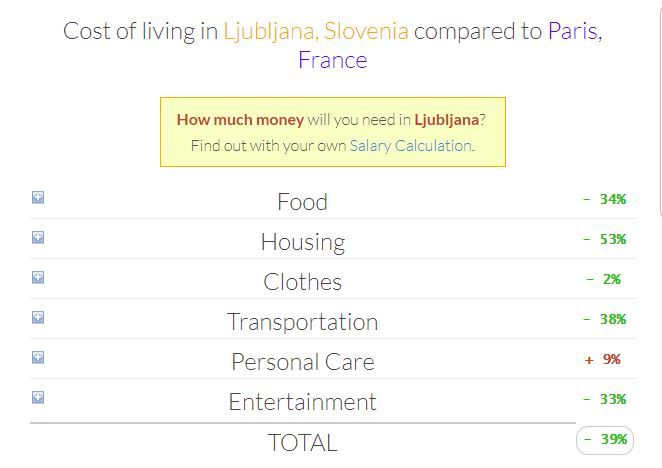
Task: Click the Personal Care plus 9% value
Action: 602,359
